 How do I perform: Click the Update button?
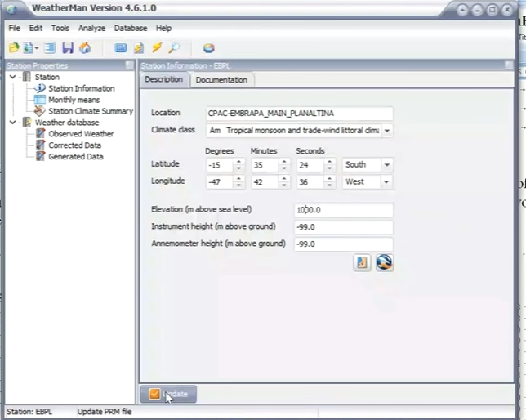168,394
